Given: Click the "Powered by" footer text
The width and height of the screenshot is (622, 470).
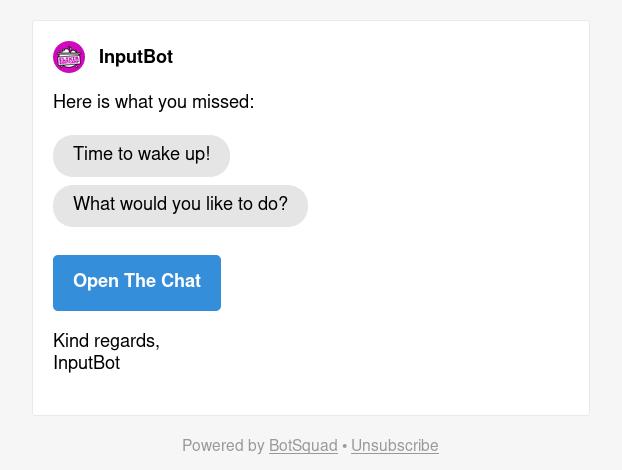Looking at the screenshot, I should click(x=223, y=446).
